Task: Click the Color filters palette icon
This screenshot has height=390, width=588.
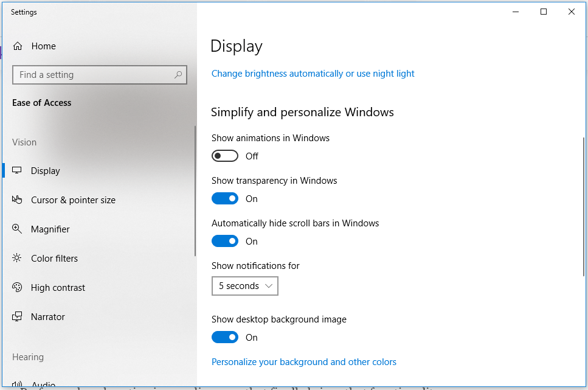Action: [17, 258]
